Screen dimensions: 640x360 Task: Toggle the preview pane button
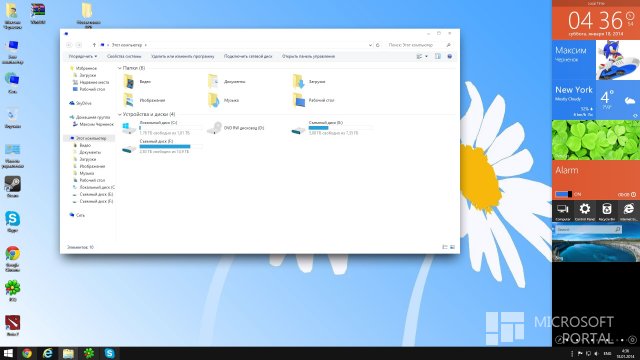tap(438, 56)
